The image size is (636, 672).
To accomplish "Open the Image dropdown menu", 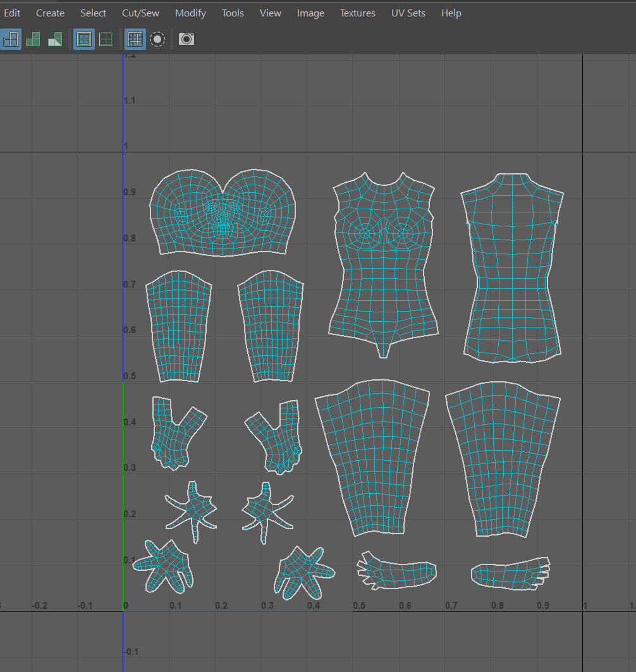I will [x=310, y=13].
